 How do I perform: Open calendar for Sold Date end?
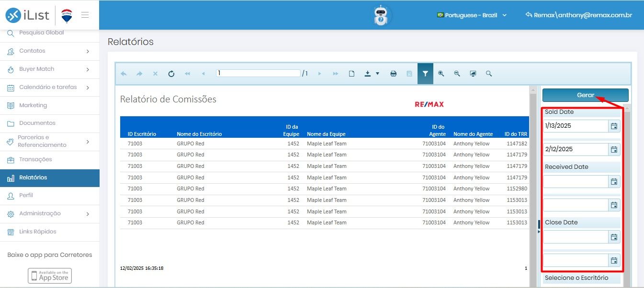(614, 149)
